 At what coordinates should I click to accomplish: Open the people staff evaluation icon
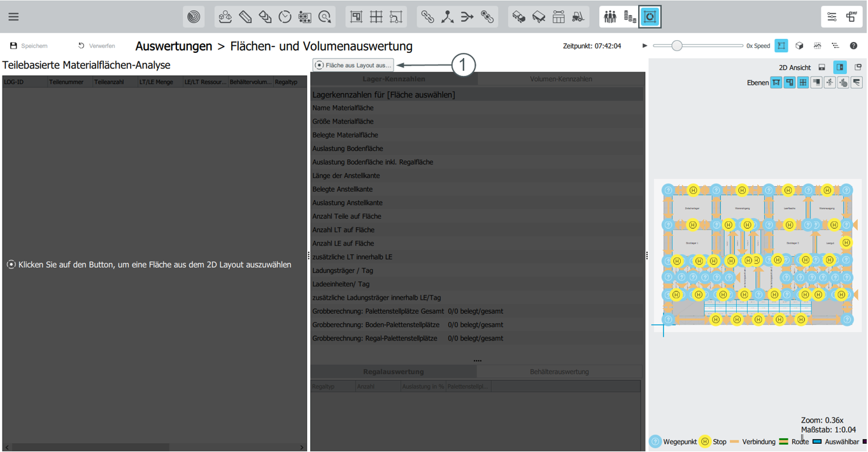pos(610,17)
